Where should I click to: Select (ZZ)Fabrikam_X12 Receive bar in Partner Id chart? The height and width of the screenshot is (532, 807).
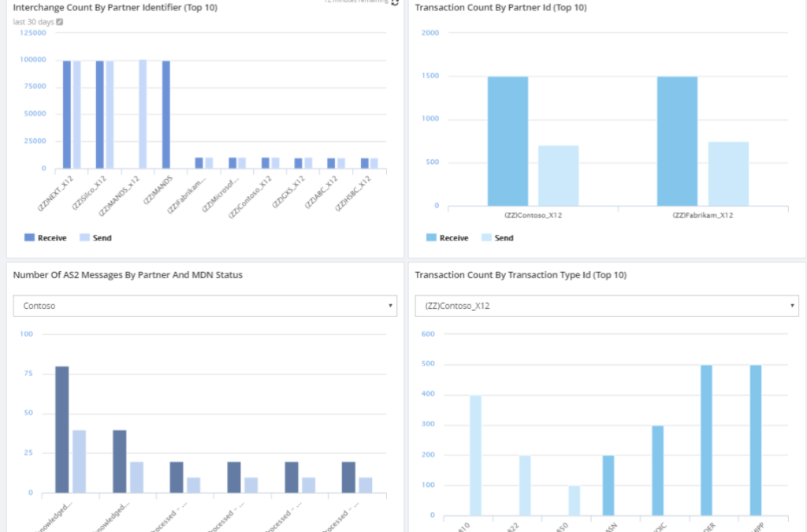pyautogui.click(x=677, y=142)
